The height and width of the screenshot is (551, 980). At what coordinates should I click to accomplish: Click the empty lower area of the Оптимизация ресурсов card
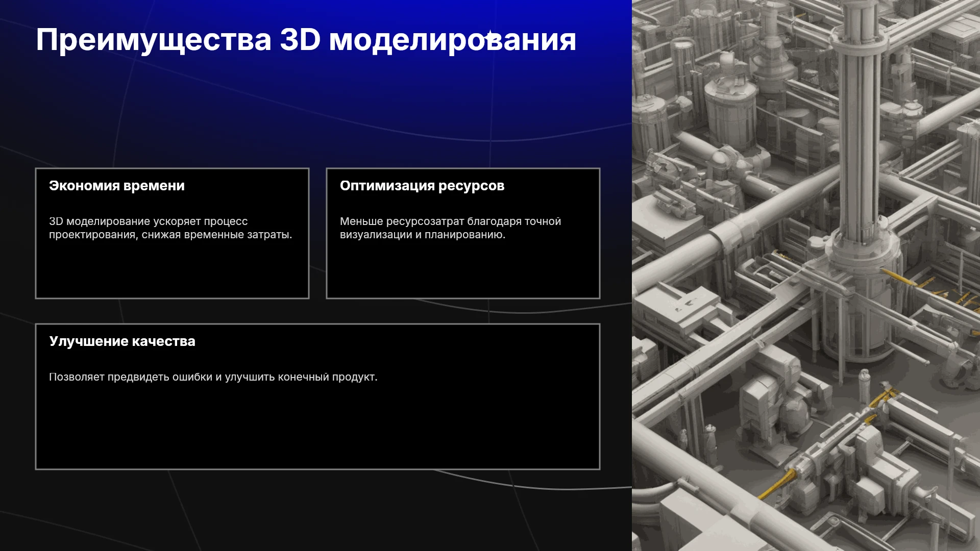463,270
